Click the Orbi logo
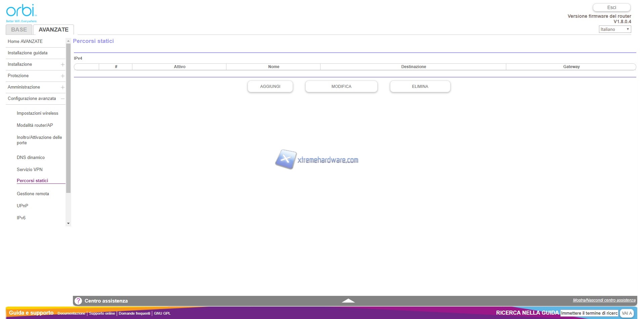 point(21,13)
